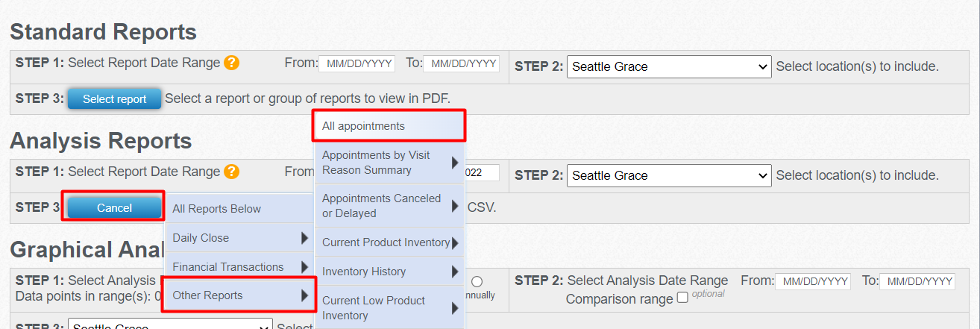Select Appointments by Visit Reason Summary
980x329 pixels.
[389, 163]
